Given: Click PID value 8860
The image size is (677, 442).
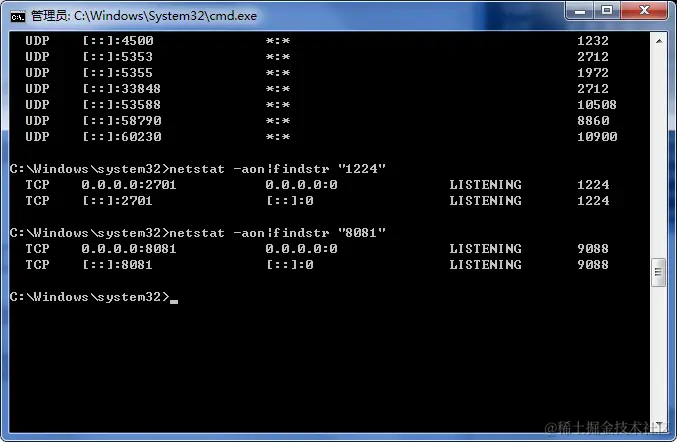Looking at the screenshot, I should (x=593, y=120).
